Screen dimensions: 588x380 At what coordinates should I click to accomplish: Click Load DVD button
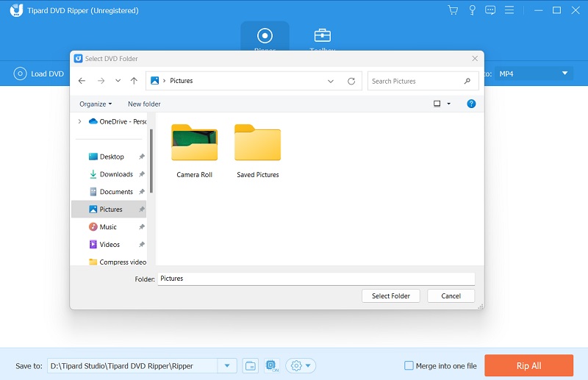click(x=39, y=74)
